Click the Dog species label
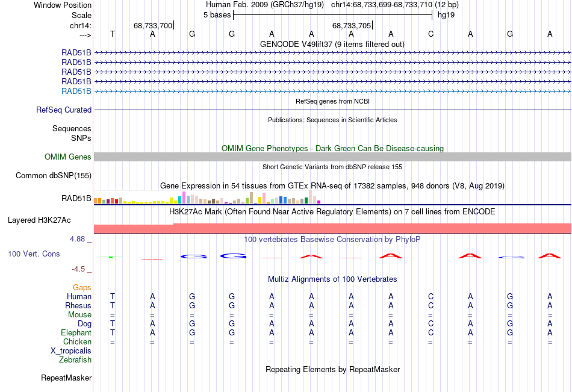The image size is (572, 392). tap(85, 324)
